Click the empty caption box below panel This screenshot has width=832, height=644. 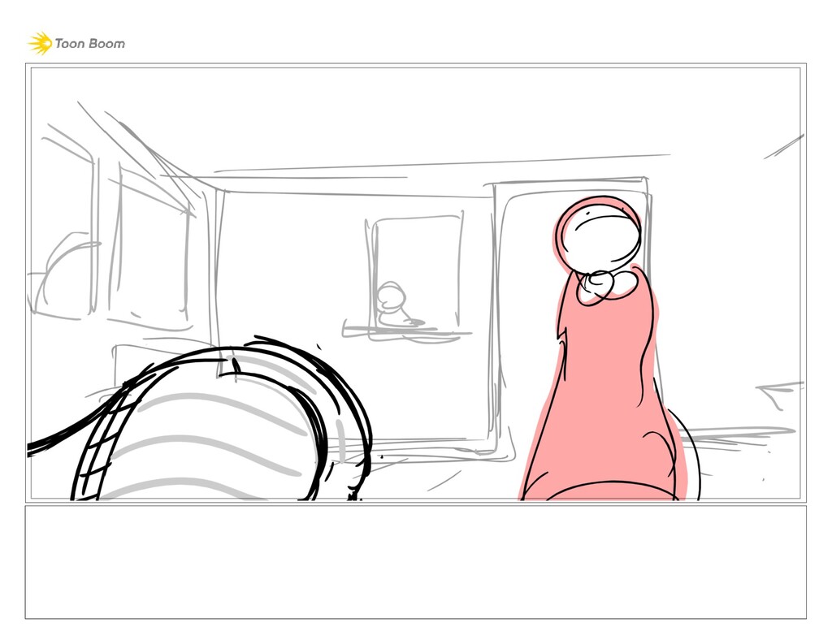pyautogui.click(x=415, y=562)
